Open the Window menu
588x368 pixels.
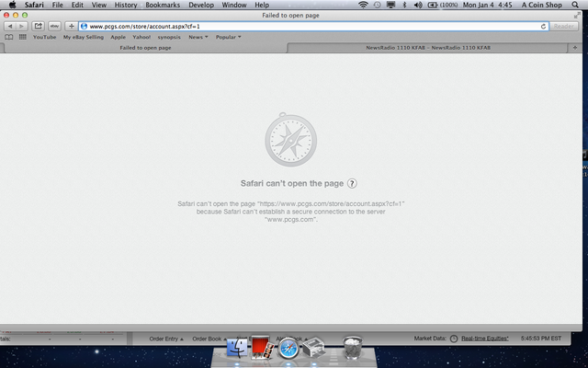pos(234,5)
